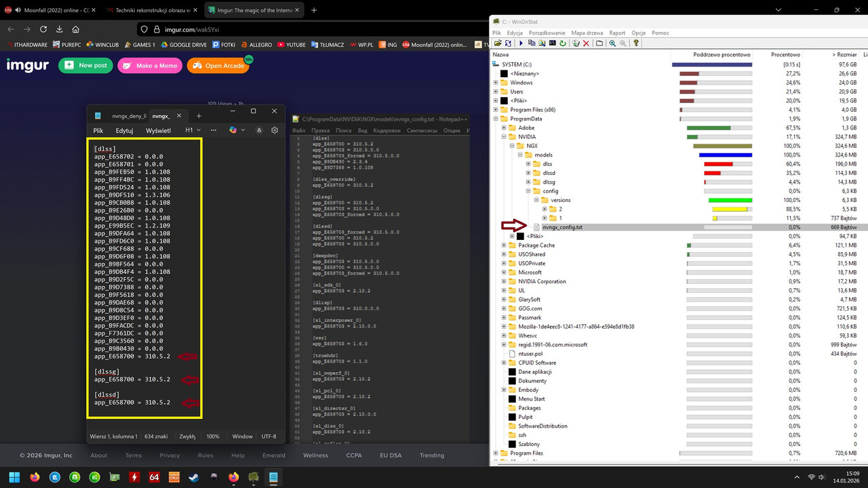This screenshot has height=488, width=868.
Task: Click the green Refresh selected icon in WinDirStat
Action: [563, 43]
